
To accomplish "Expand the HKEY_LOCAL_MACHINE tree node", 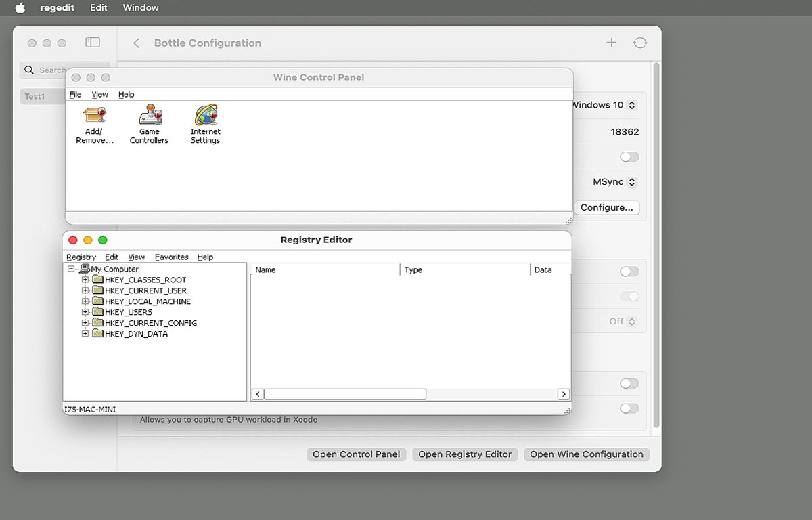I will [85, 301].
